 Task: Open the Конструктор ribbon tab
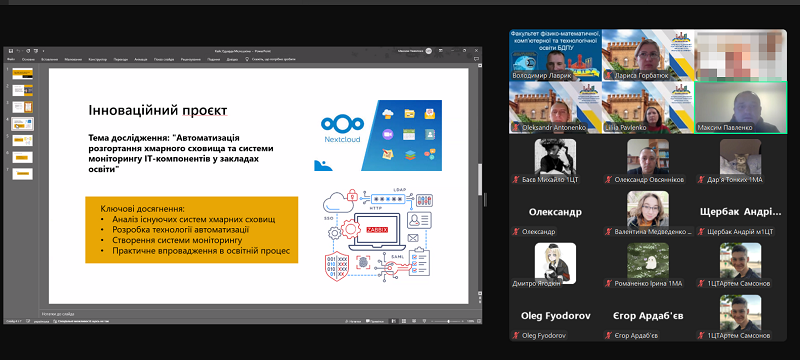[97, 60]
